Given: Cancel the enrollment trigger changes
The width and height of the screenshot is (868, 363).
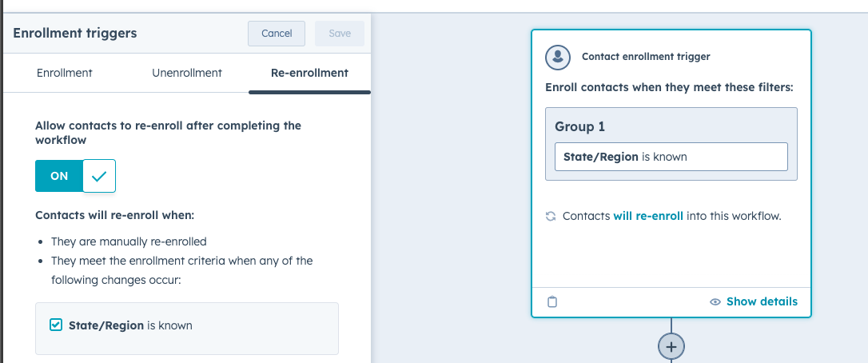Looking at the screenshot, I should click(x=277, y=34).
